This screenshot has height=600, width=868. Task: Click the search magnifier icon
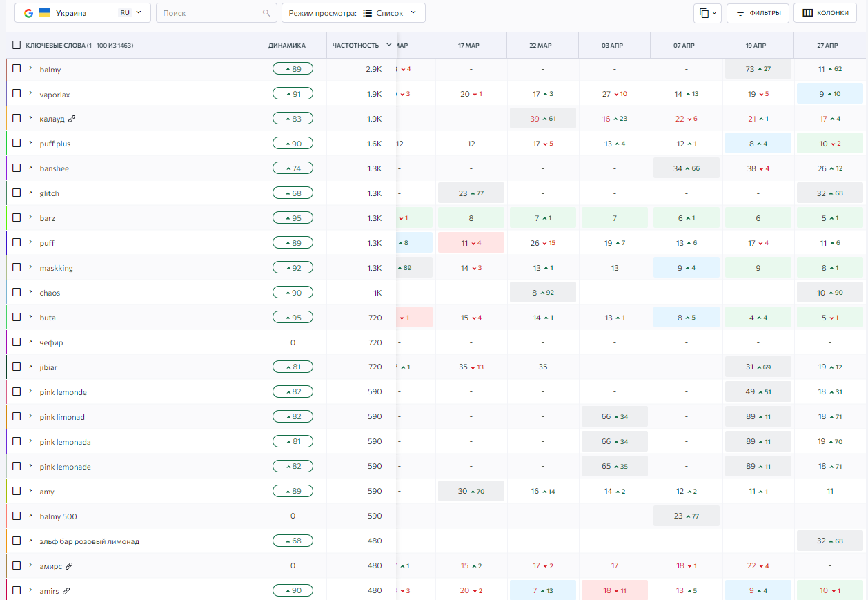click(267, 13)
